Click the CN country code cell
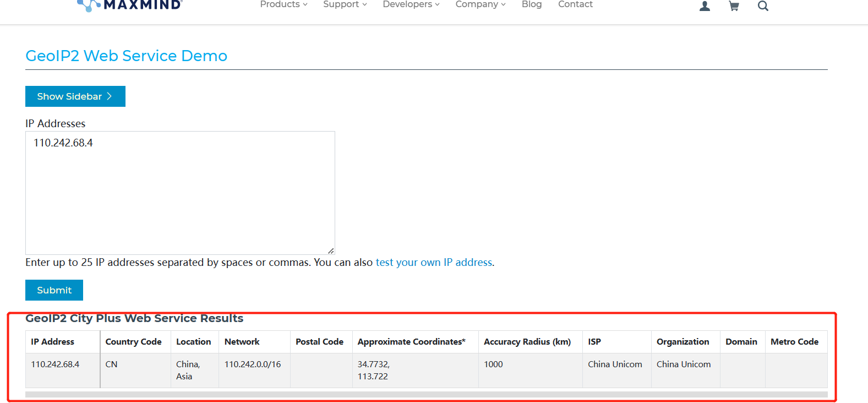This screenshot has height=403, width=868. [x=135, y=371]
